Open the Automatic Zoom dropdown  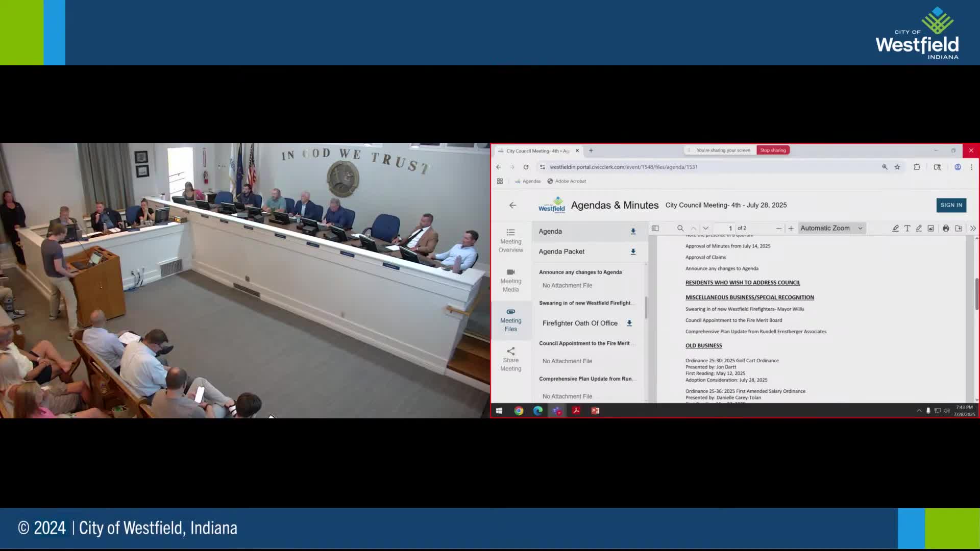831,228
